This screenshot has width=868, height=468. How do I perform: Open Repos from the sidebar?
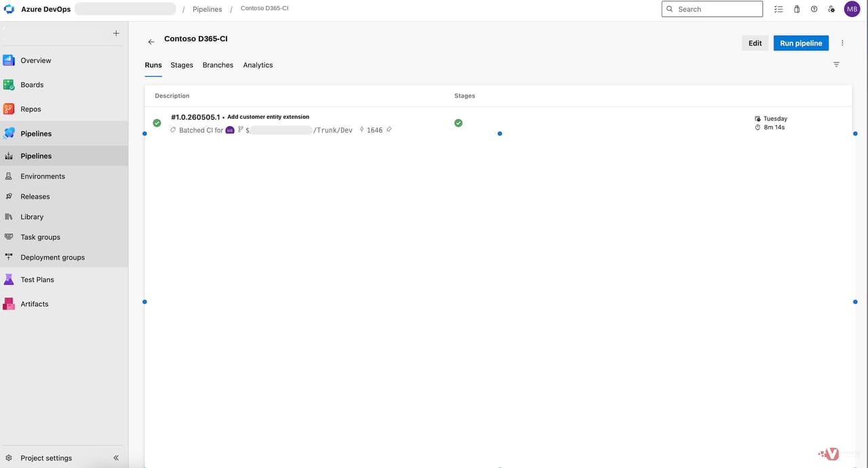(31, 109)
